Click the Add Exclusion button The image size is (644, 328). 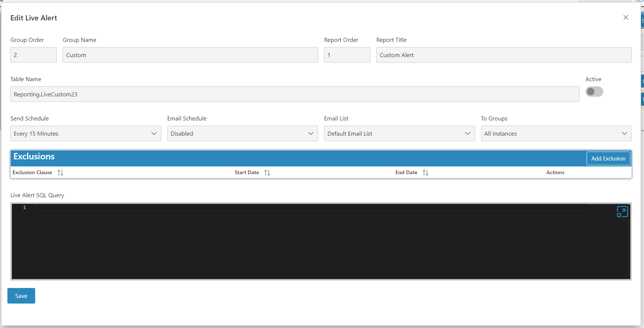608,158
